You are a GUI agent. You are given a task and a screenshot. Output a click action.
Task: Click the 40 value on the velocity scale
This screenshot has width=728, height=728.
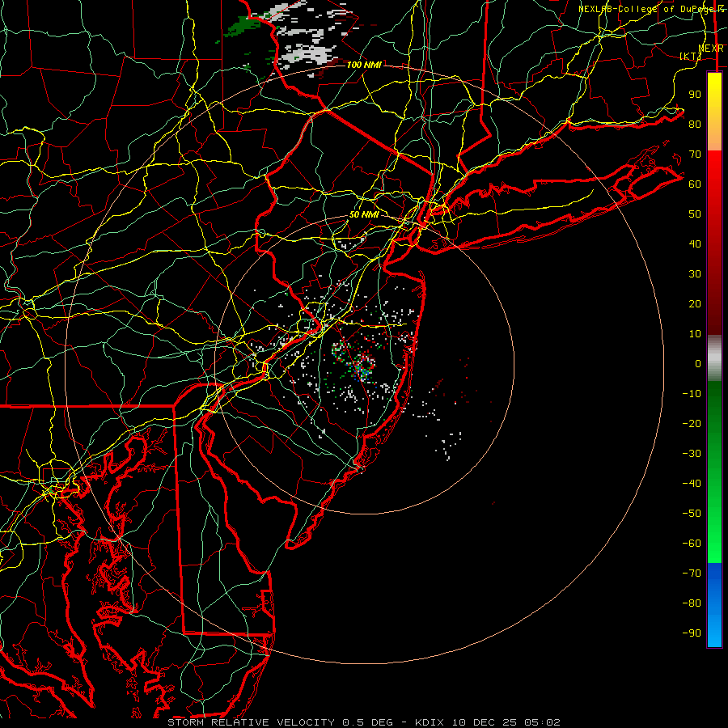coord(695,244)
